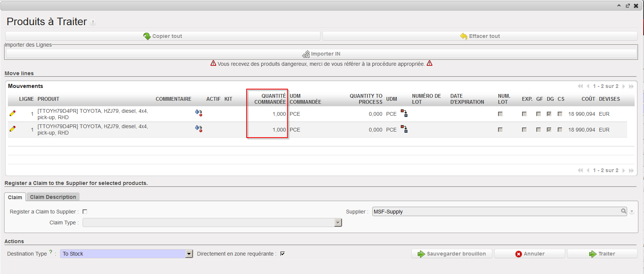The height and width of the screenshot is (274, 644).
Task: Open the Supplier field dropdown arrow
Action: click(632, 212)
